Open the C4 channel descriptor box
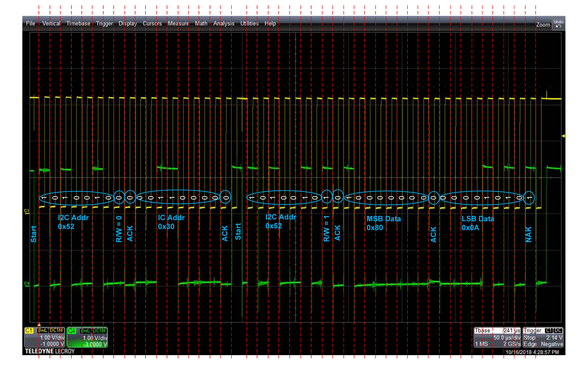The image size is (588, 377). 87,337
